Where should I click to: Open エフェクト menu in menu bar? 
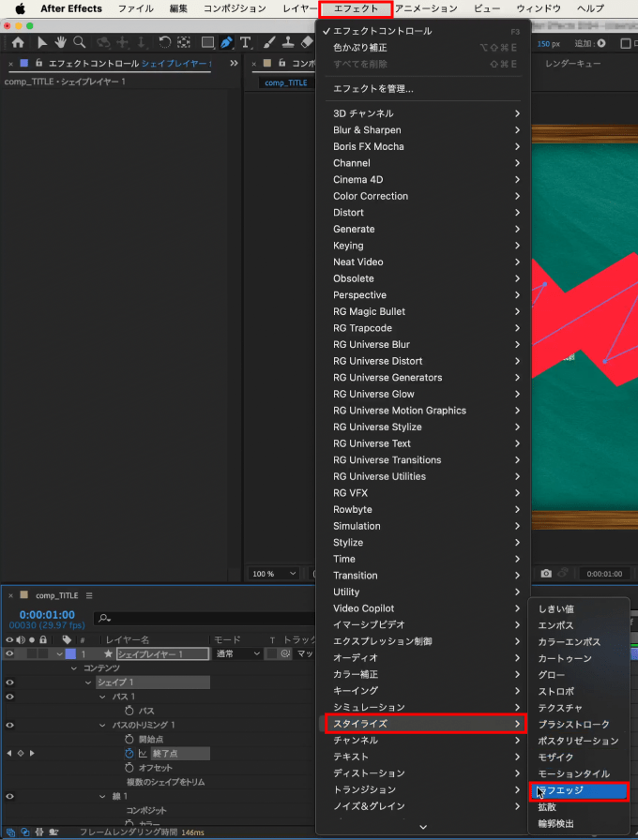click(x=356, y=8)
